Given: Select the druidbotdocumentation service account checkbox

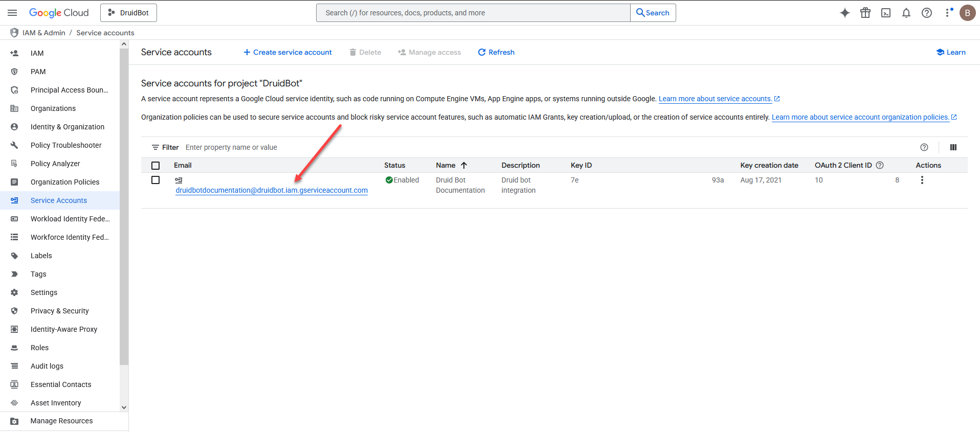Looking at the screenshot, I should tap(155, 180).
